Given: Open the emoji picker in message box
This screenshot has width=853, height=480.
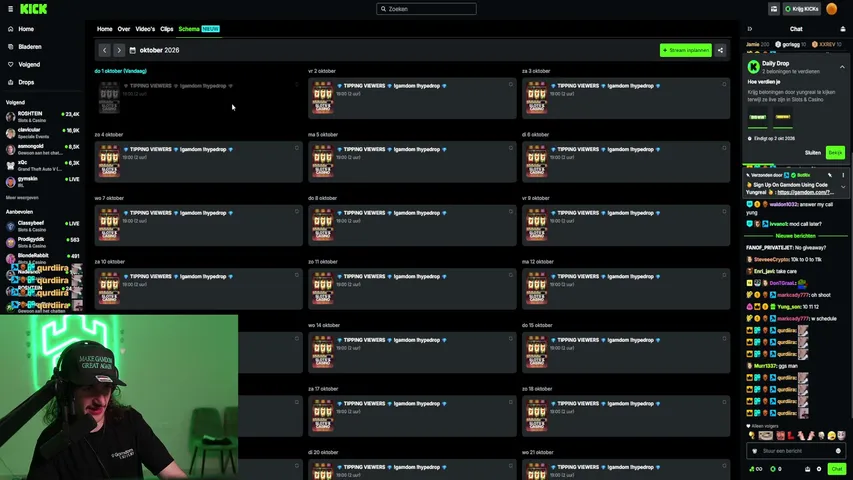Looking at the screenshot, I should [x=838, y=451].
